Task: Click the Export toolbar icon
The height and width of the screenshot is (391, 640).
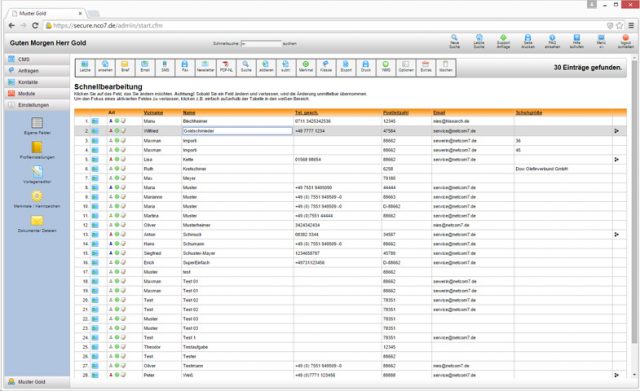Action: (x=346, y=67)
